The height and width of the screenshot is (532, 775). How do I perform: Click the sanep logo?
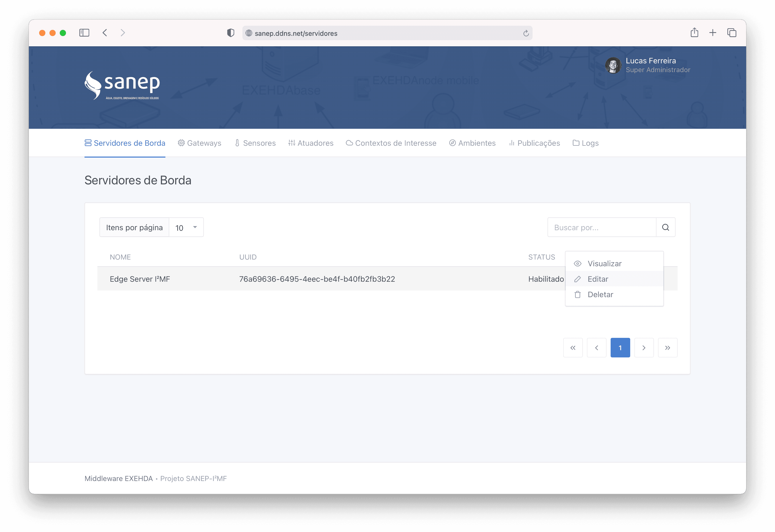(122, 85)
